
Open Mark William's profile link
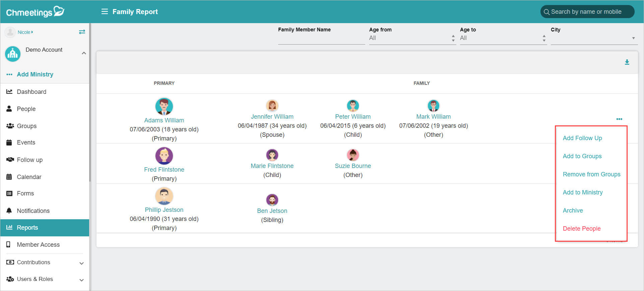[434, 116]
